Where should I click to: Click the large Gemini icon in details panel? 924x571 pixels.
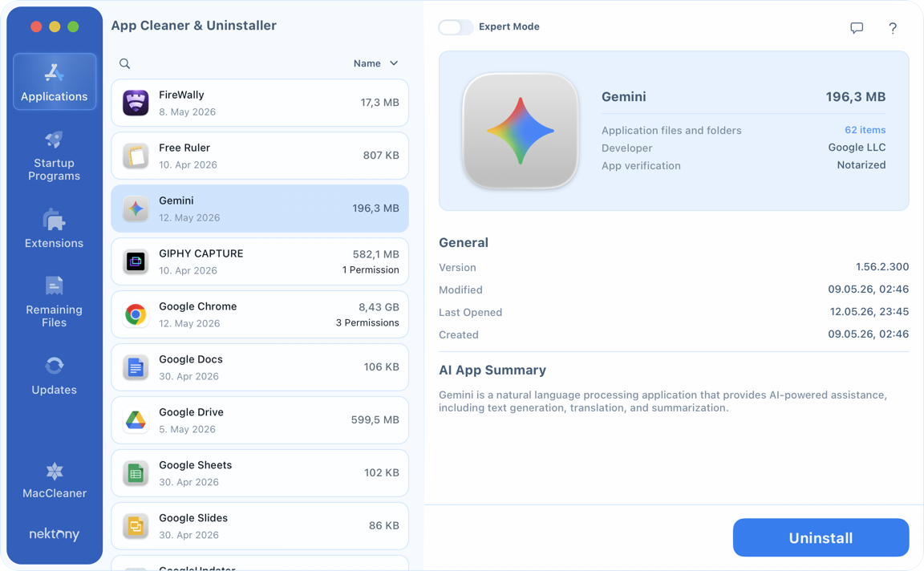tap(521, 131)
